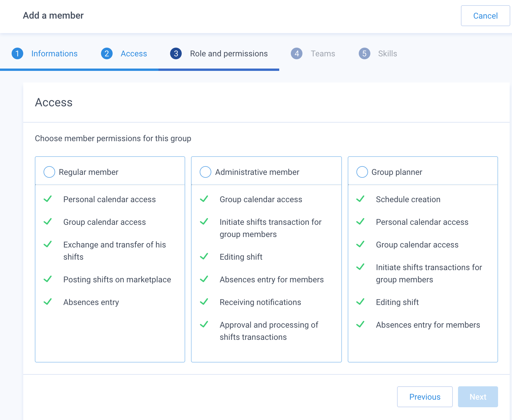The width and height of the screenshot is (512, 420).
Task: Click 'Absences entry' under Regular member
Action: coord(91,302)
